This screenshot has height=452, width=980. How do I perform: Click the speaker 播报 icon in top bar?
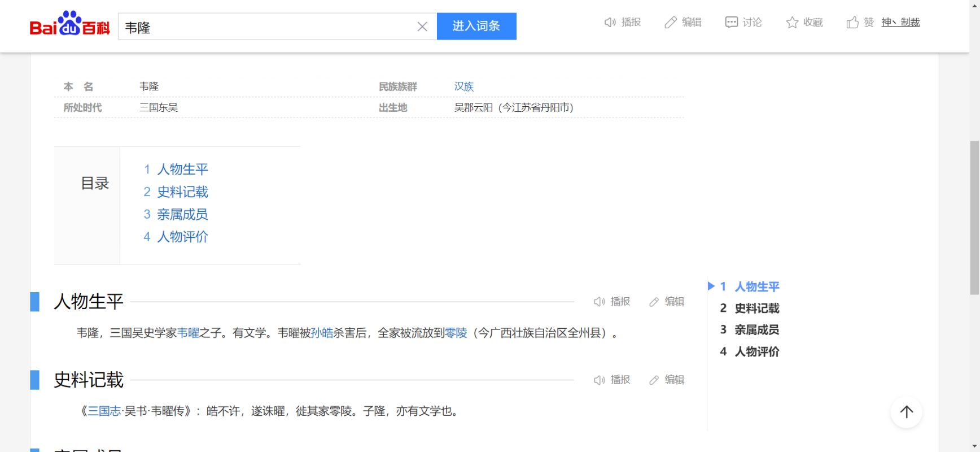pos(610,23)
